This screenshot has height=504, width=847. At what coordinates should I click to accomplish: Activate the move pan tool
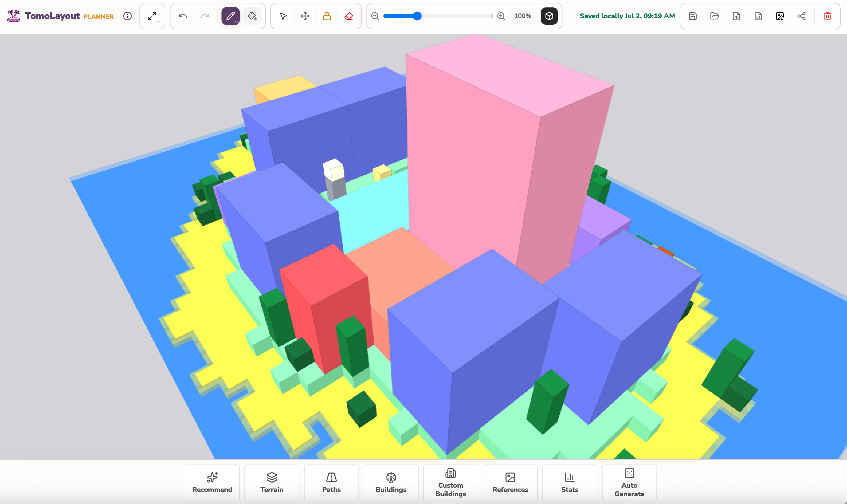point(305,16)
